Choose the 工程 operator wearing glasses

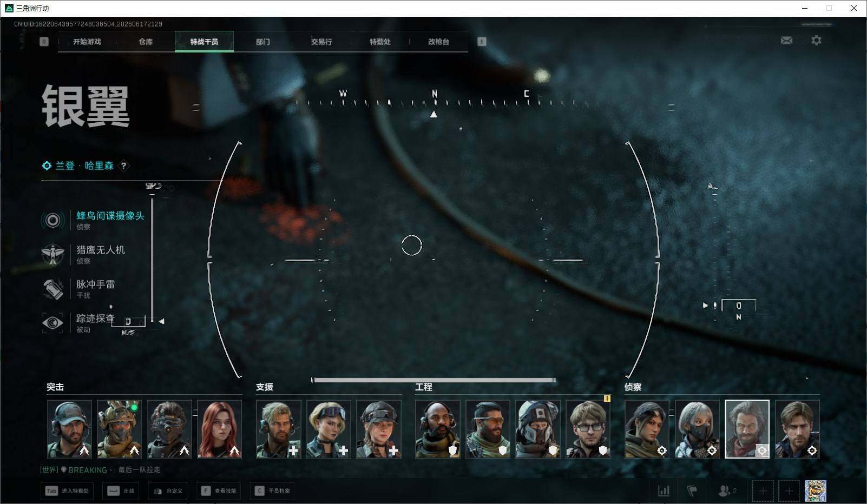[x=588, y=429]
